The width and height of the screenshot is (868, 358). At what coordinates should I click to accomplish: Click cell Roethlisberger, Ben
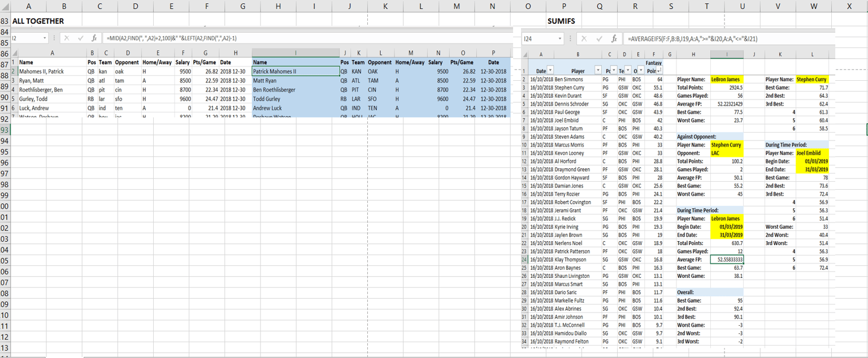[x=52, y=90]
